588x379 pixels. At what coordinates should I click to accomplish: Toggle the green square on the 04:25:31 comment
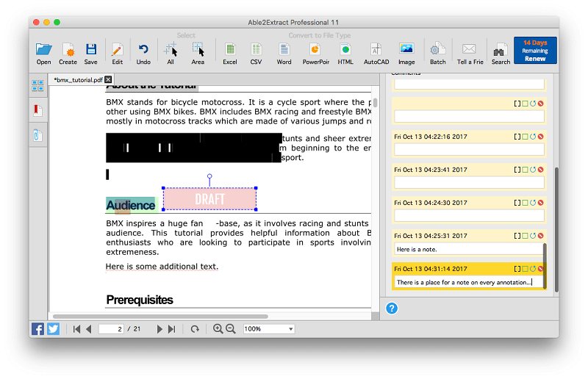click(526, 236)
